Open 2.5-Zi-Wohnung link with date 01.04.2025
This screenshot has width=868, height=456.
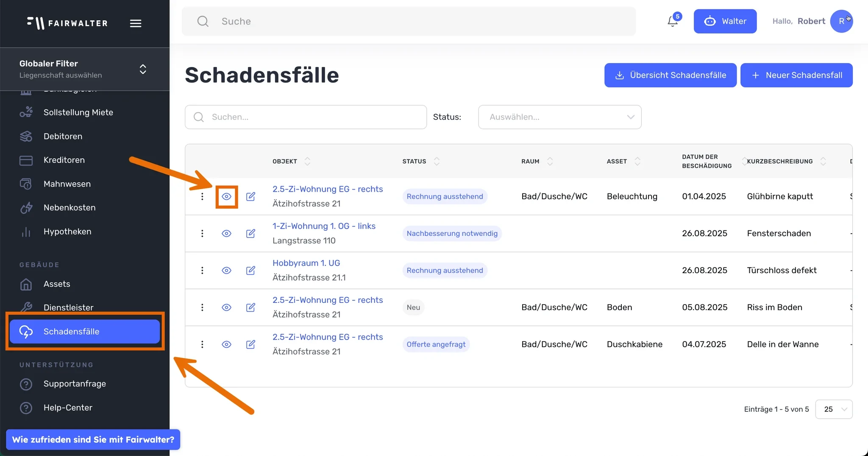click(328, 189)
